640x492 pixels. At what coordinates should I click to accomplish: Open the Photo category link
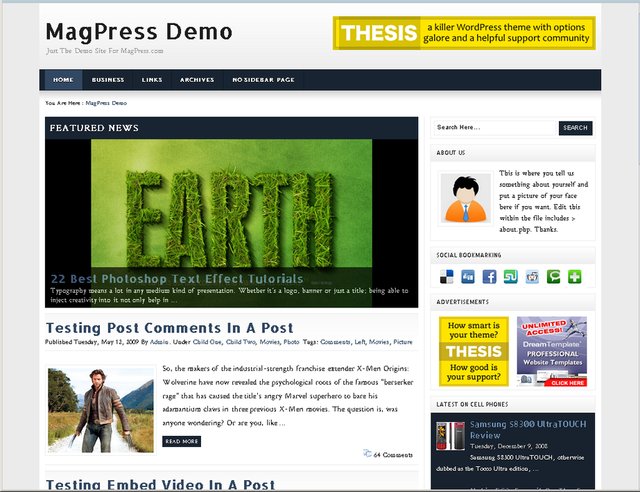coord(291,342)
